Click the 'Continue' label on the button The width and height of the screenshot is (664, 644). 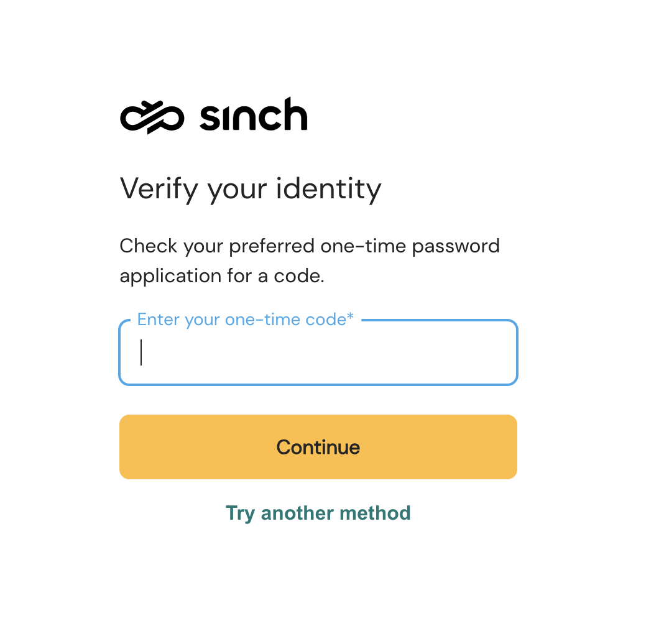[x=318, y=447]
